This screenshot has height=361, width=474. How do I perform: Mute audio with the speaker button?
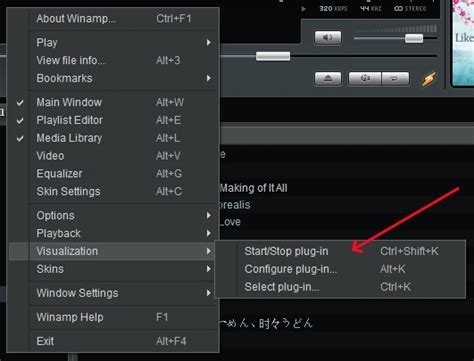coord(328,37)
